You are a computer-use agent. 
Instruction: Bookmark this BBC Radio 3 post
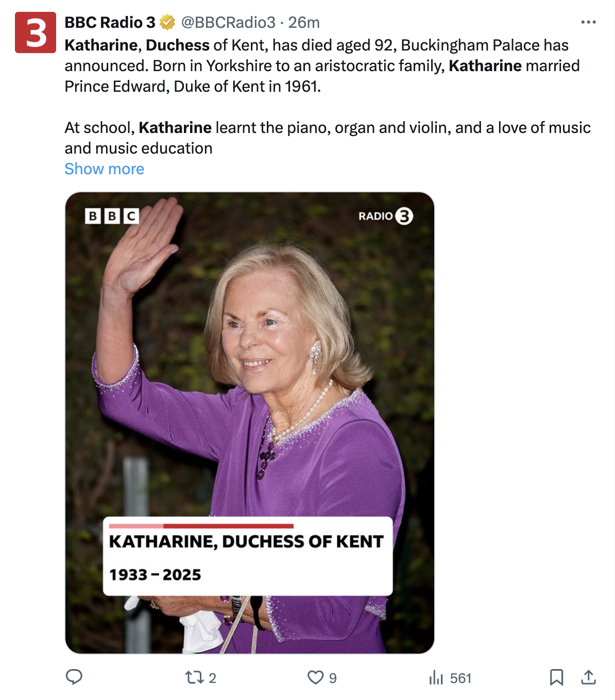point(556,677)
